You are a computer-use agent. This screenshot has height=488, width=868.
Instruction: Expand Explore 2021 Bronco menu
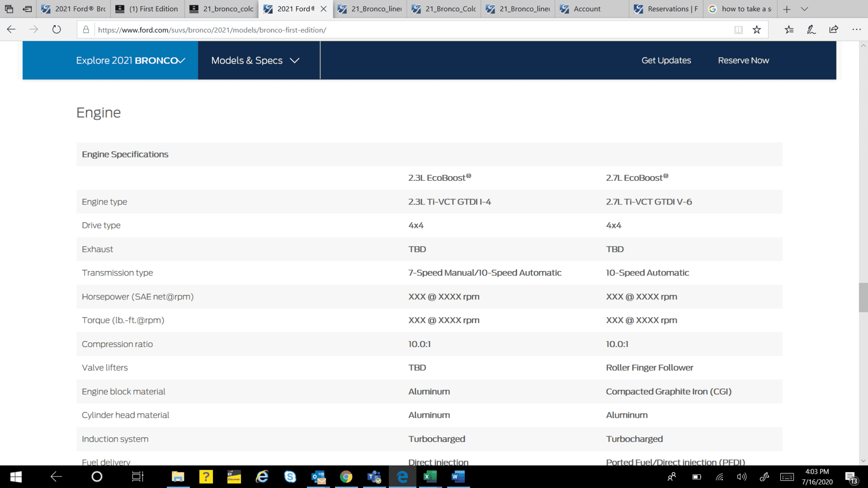click(110, 60)
